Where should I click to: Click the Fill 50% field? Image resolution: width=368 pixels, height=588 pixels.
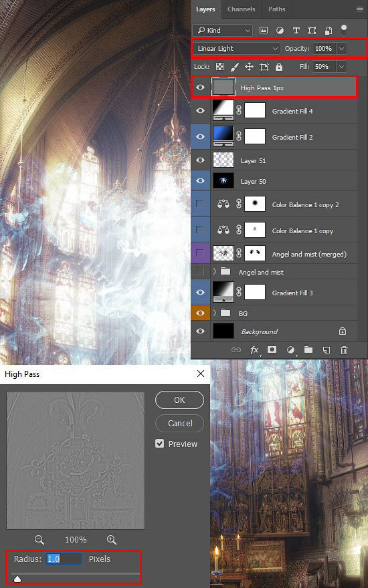click(x=323, y=67)
